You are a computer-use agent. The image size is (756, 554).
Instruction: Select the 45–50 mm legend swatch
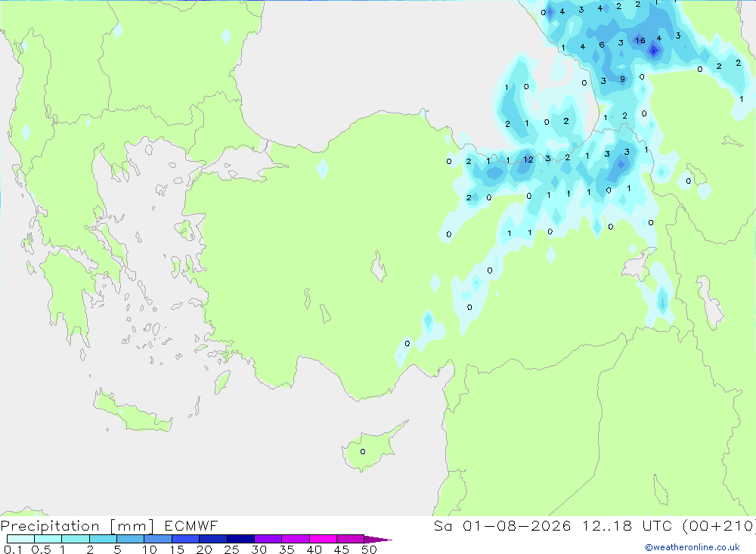351,539
